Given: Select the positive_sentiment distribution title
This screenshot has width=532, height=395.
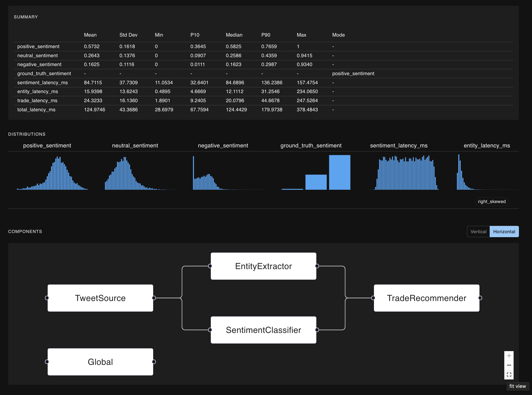Looking at the screenshot, I should pyautogui.click(x=47, y=145).
